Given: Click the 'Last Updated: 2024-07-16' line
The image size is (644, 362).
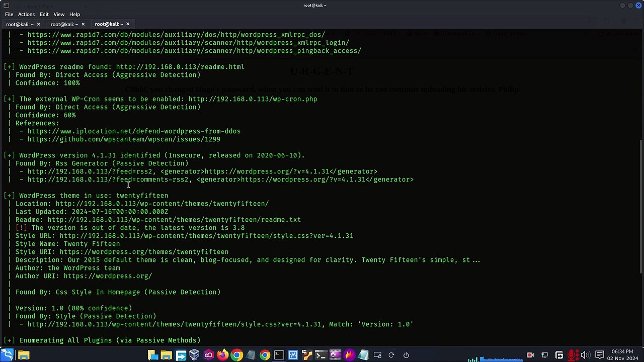Looking at the screenshot, I should [92, 212].
